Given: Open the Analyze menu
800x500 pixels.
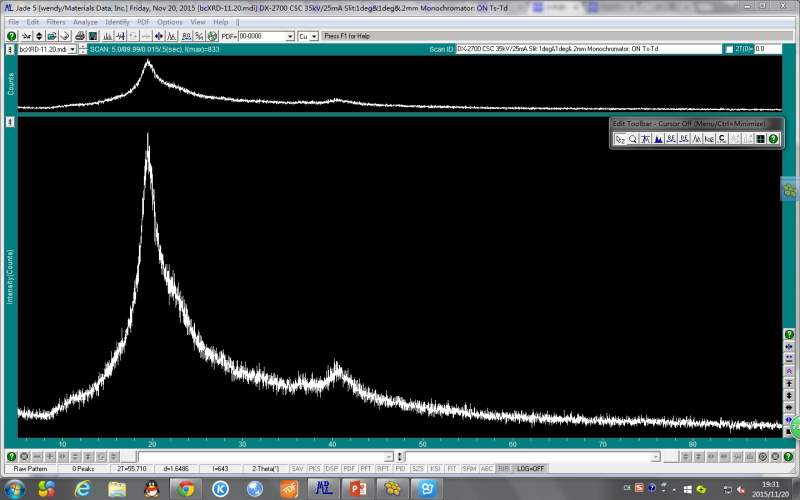Looking at the screenshot, I should [x=85, y=22].
